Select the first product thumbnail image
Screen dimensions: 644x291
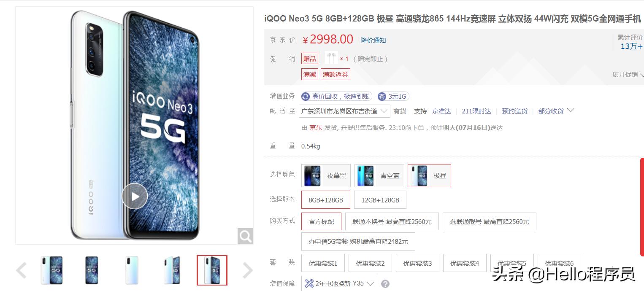point(51,270)
